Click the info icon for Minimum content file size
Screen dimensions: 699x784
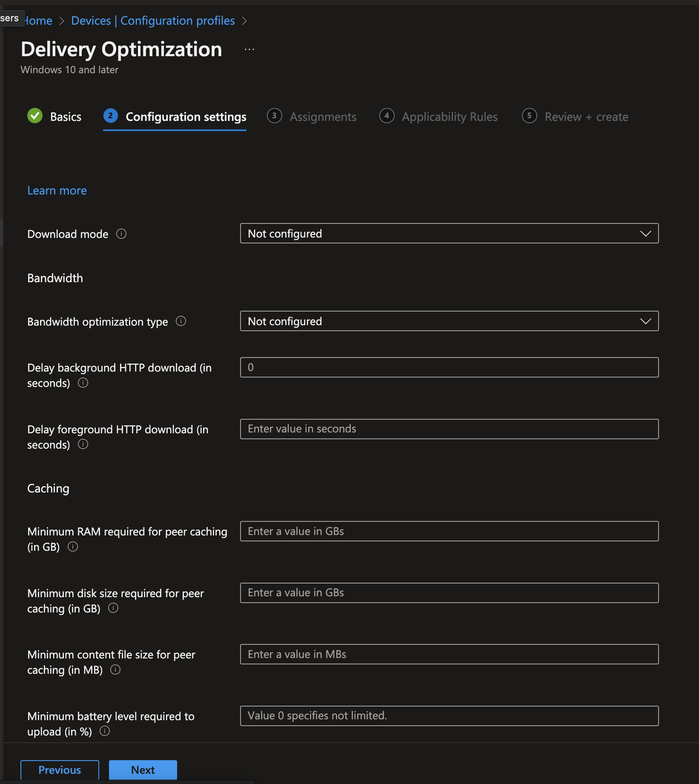click(x=115, y=670)
